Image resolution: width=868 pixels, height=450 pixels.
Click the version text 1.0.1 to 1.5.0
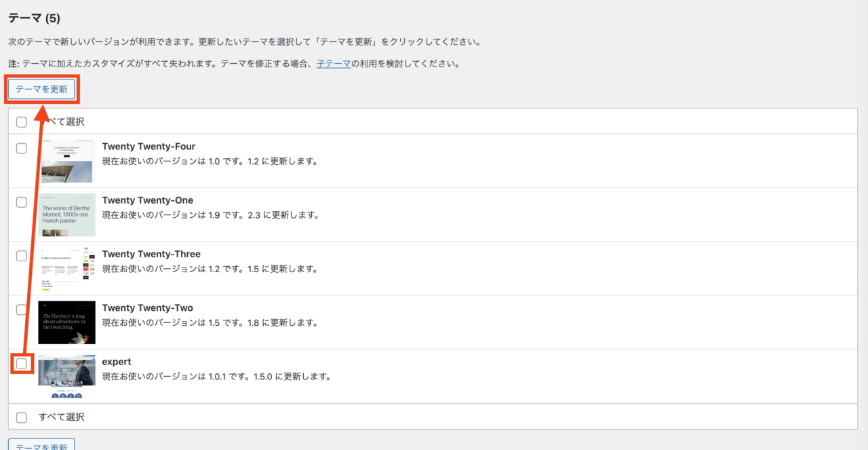pos(216,377)
